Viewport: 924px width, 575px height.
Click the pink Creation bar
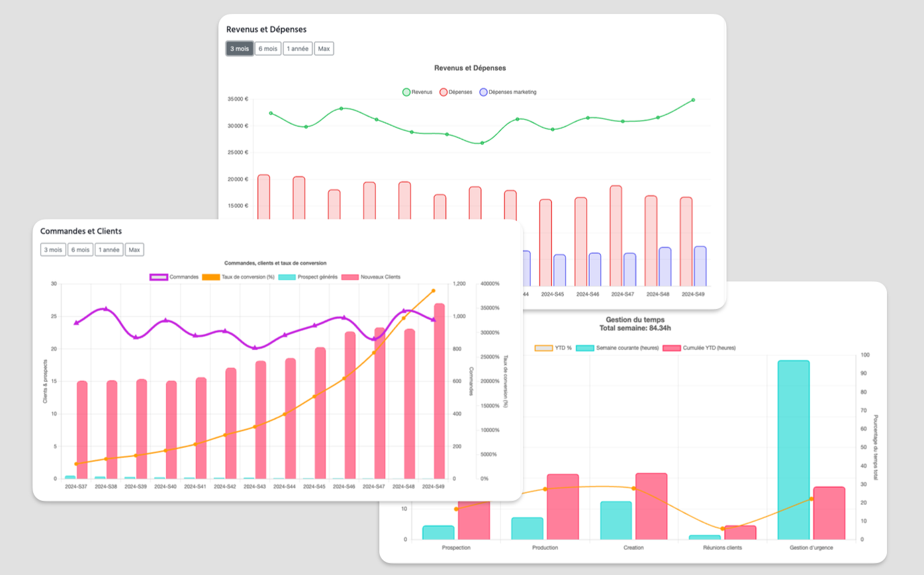pyautogui.click(x=651, y=506)
